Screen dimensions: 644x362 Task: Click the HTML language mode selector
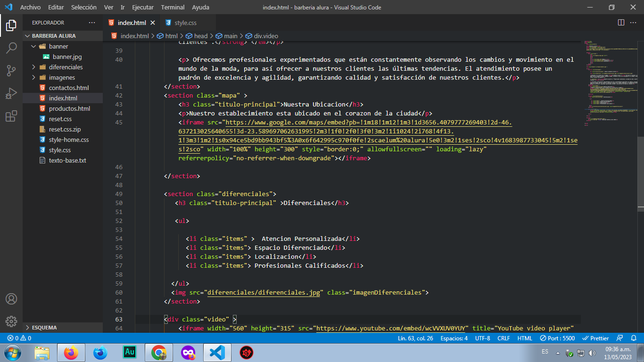[525, 338]
